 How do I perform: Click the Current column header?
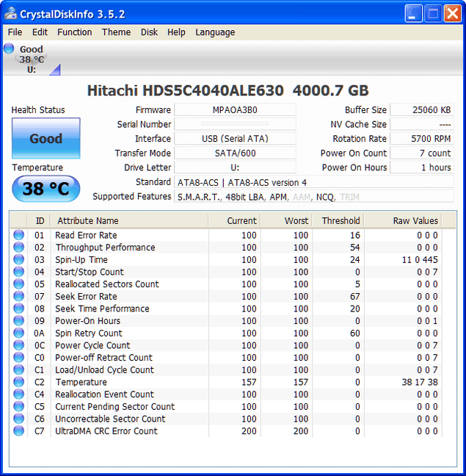(234, 220)
